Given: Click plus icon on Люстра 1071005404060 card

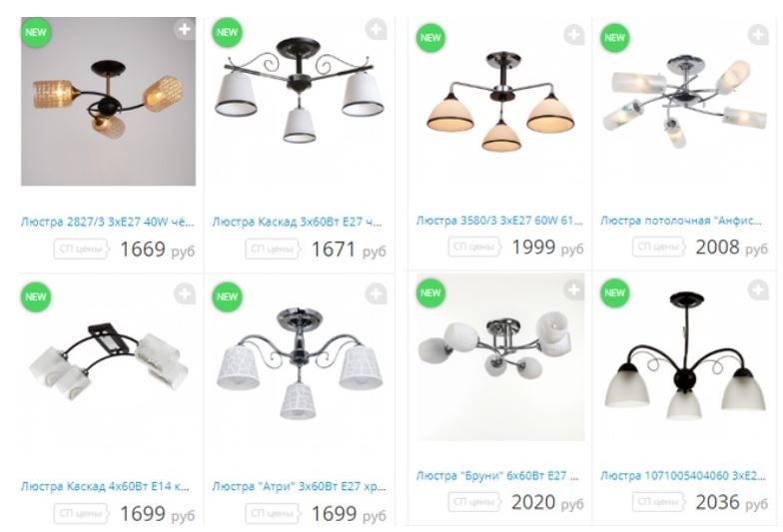Looking at the screenshot, I should pos(758,289).
